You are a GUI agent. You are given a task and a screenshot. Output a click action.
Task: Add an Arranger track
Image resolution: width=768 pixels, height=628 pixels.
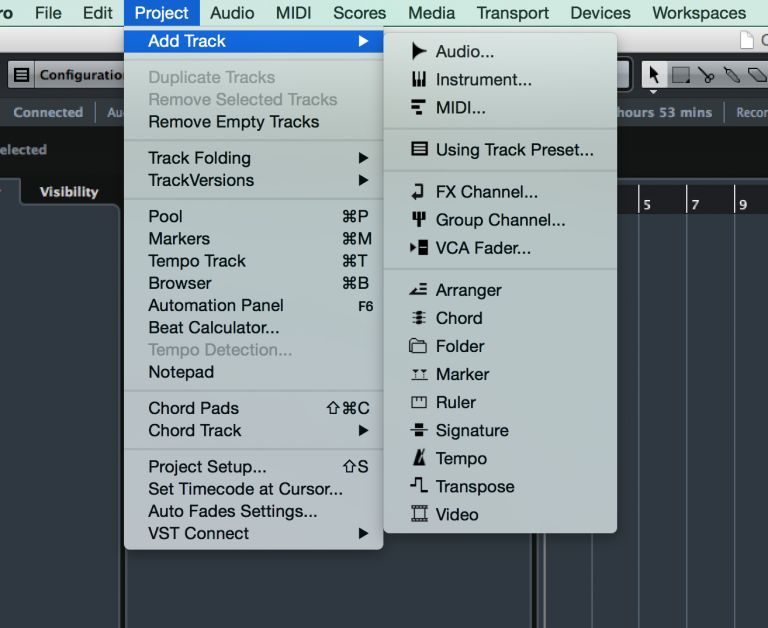(x=500, y=290)
